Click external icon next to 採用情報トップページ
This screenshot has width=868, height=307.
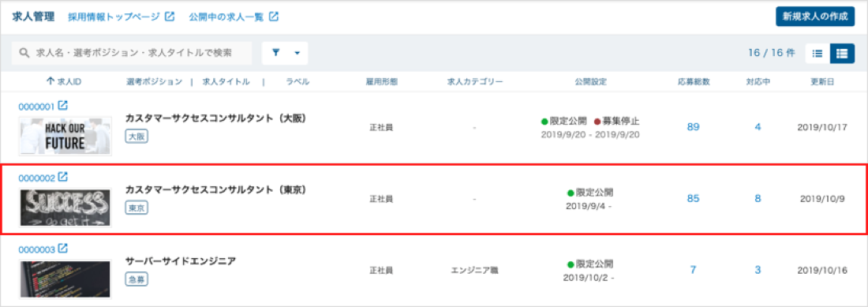170,17
